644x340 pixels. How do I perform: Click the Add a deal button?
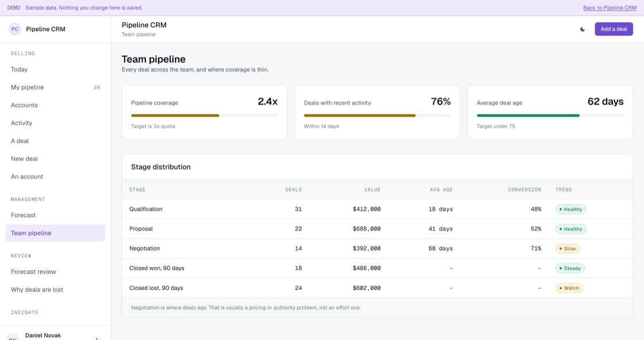click(x=614, y=29)
